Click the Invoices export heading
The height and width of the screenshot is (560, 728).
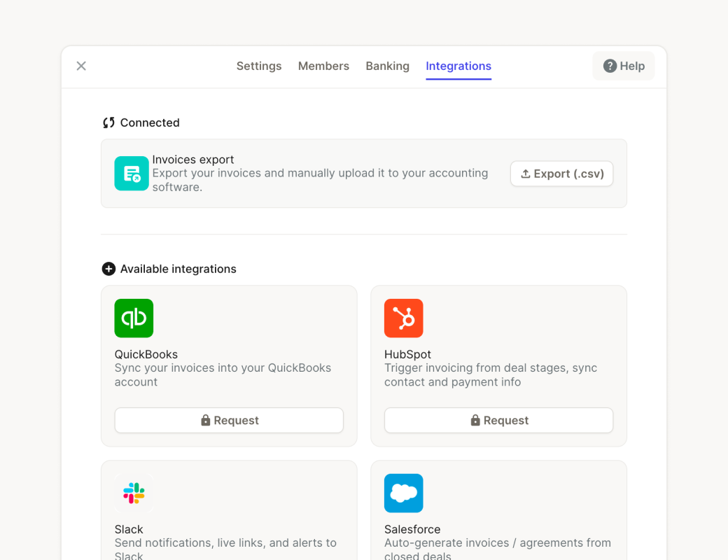[x=193, y=160]
